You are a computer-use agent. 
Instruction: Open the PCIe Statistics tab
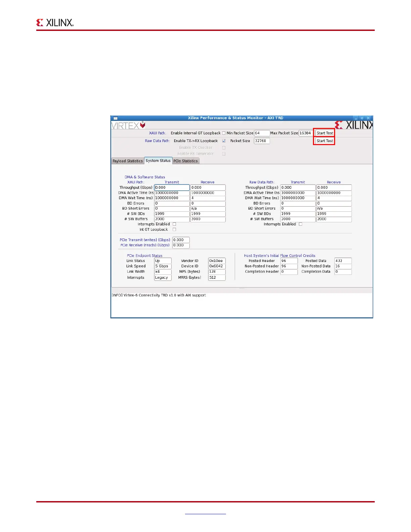pyautogui.click(x=186, y=161)
